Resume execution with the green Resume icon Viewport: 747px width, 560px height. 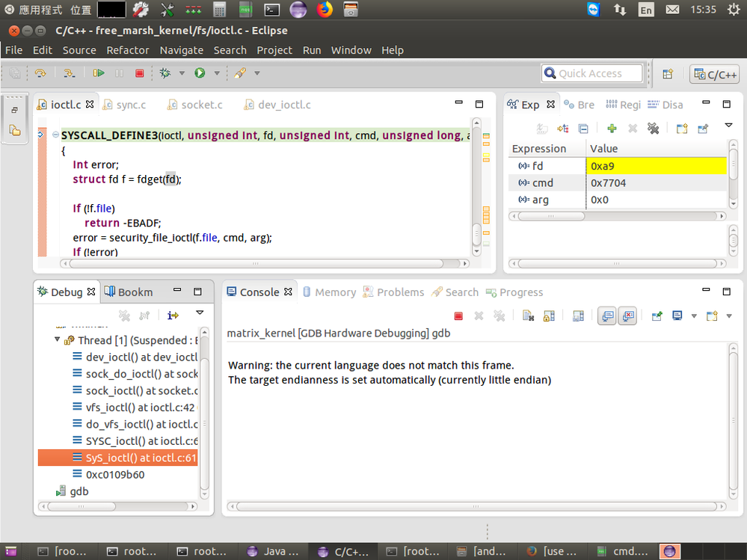coord(99,73)
